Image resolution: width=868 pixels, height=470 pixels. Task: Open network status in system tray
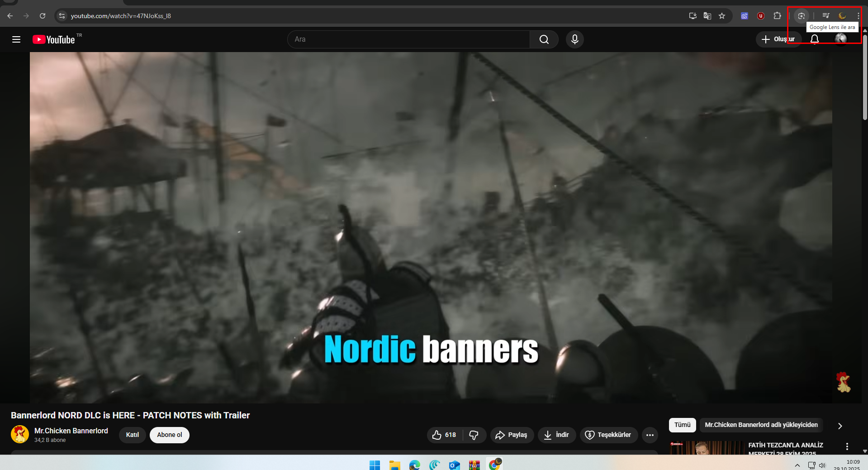point(812,465)
